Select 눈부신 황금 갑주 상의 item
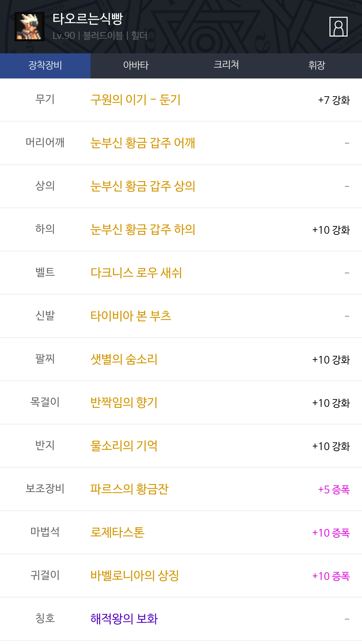 (x=143, y=186)
